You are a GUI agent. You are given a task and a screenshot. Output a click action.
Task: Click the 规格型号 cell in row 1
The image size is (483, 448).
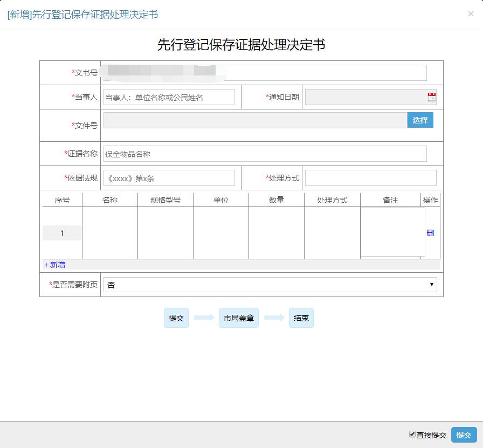click(165, 233)
